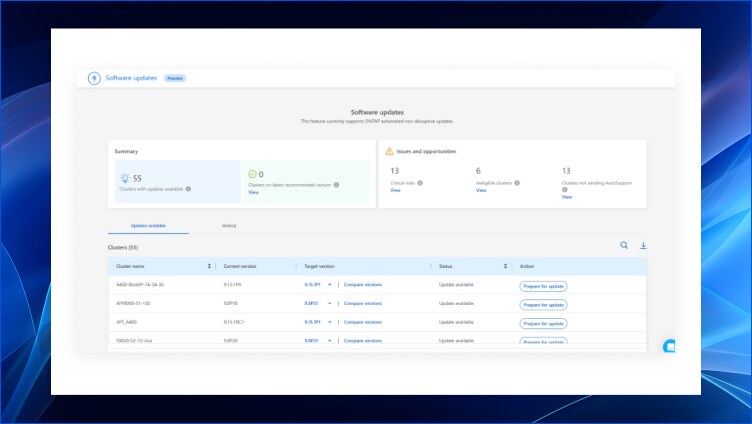Screen dimensions: 752x424
Task: Click the search icon above clusters table
Action: 624,245
